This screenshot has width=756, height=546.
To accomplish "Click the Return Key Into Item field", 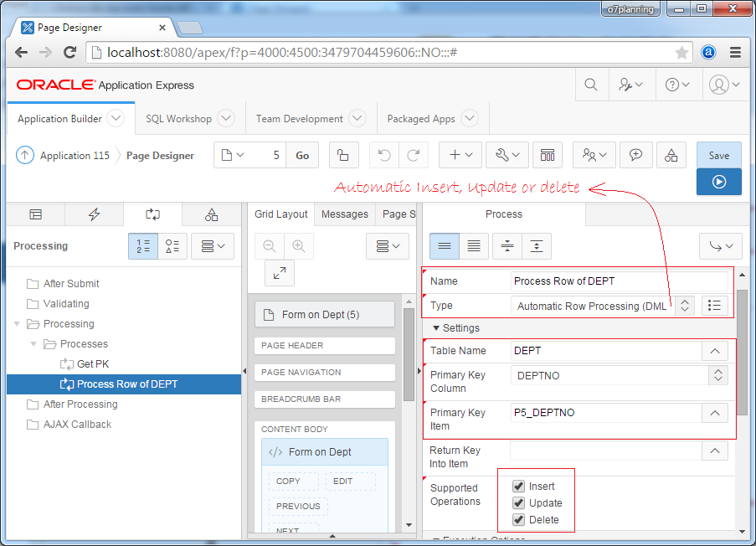I will pyautogui.click(x=605, y=451).
